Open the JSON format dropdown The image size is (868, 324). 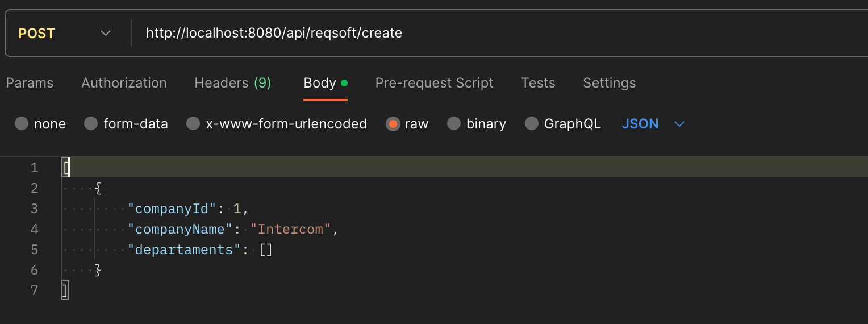(653, 124)
